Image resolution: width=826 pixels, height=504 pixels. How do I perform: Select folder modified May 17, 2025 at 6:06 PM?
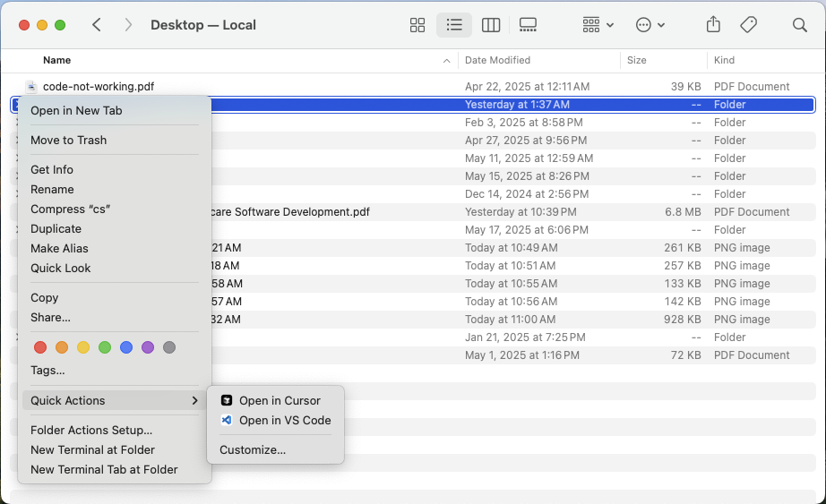413,229
